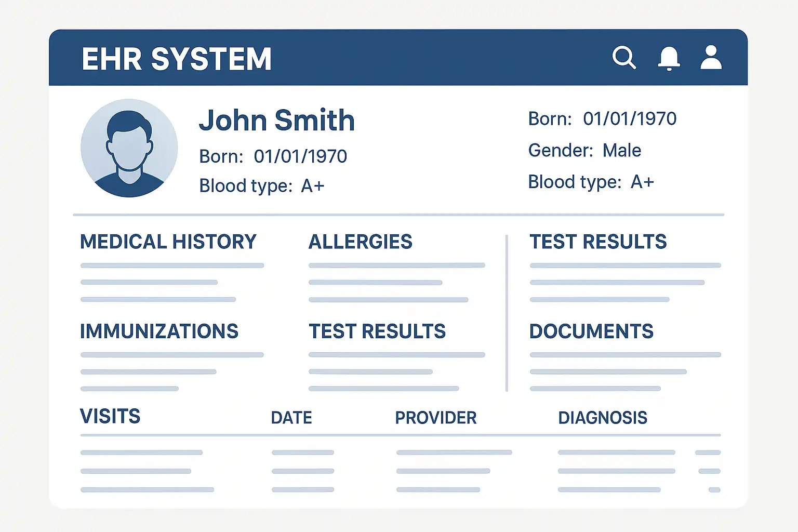Open the user account icon

[x=711, y=57]
